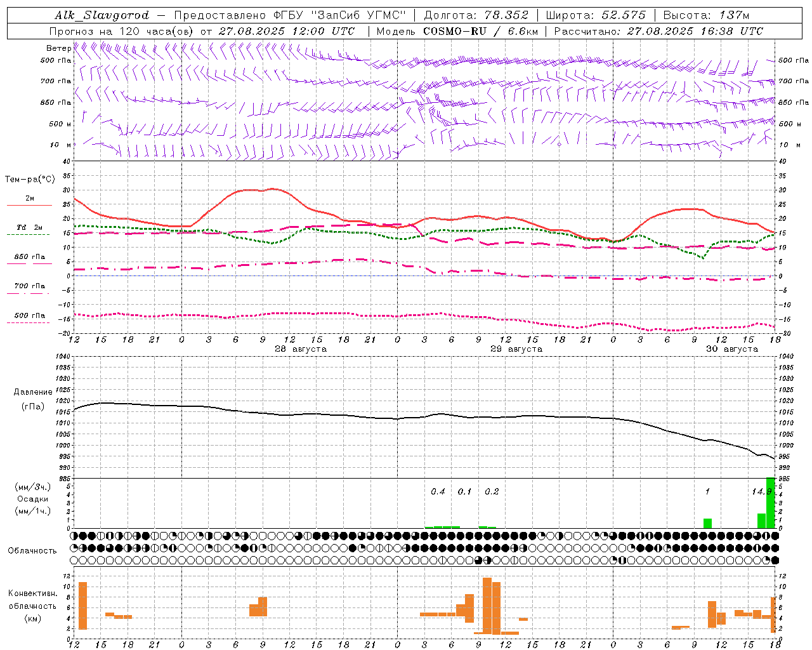Click the Td 2м legend entry
812x650 pixels.
click(30, 227)
